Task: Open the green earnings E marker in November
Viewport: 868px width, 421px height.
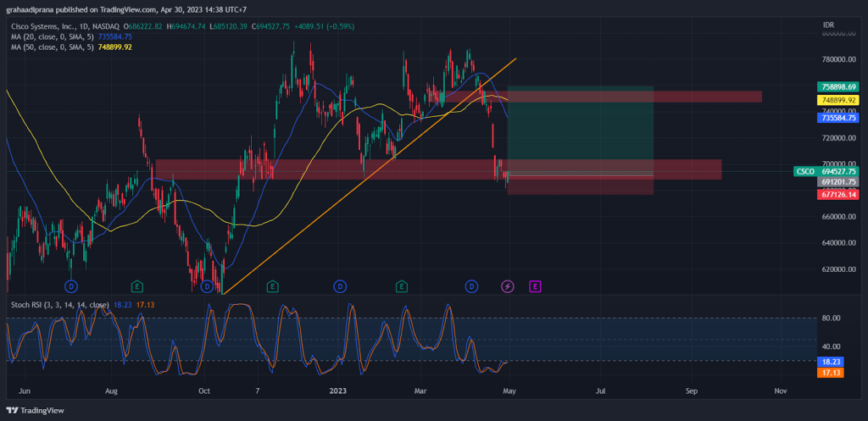Action: (x=272, y=286)
